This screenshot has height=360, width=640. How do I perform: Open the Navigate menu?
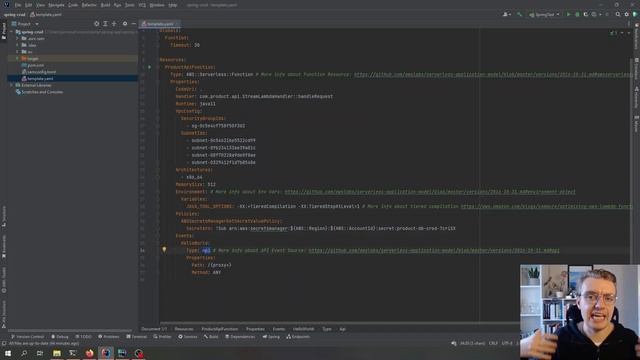tap(56, 5)
